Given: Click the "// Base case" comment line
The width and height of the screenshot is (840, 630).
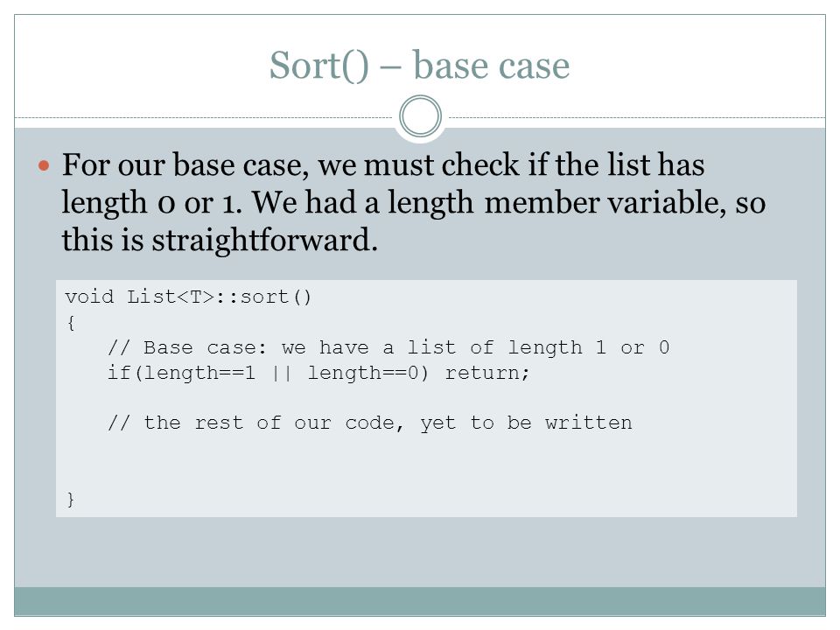Looking at the screenshot, I should point(388,347).
